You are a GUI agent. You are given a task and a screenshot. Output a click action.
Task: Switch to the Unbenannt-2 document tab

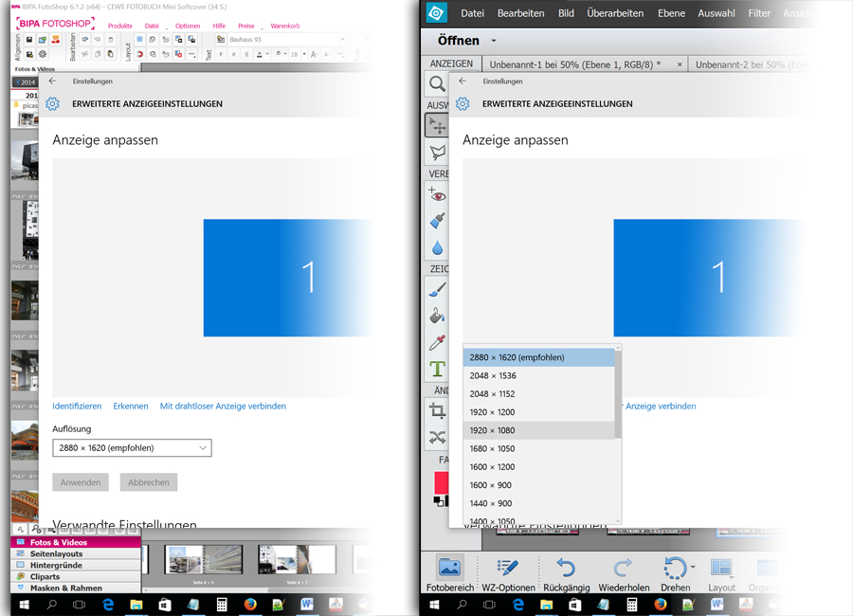tap(753, 64)
